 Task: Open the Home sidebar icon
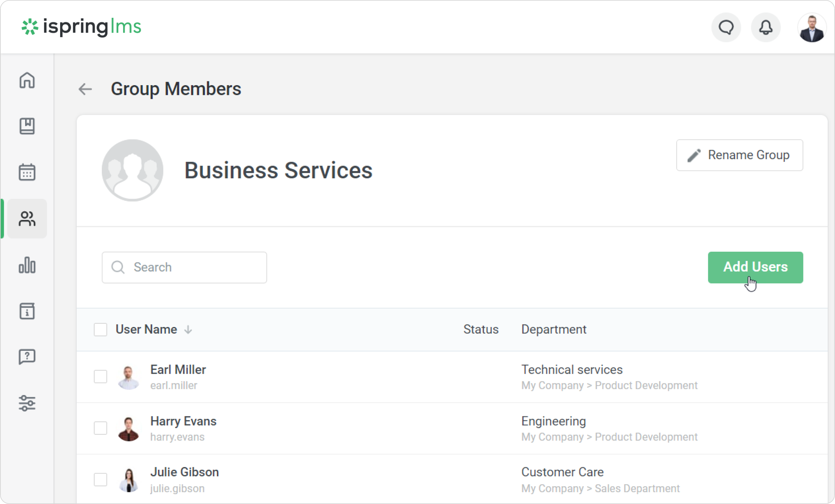[27, 80]
